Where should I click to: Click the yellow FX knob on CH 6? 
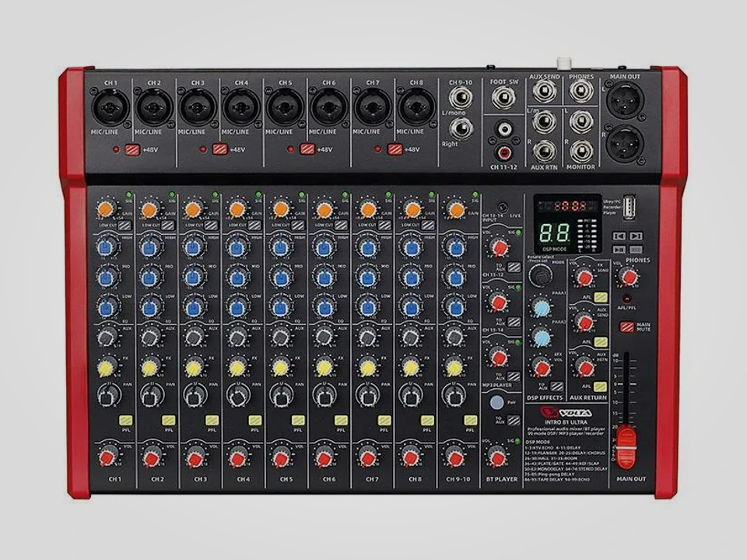click(x=324, y=368)
